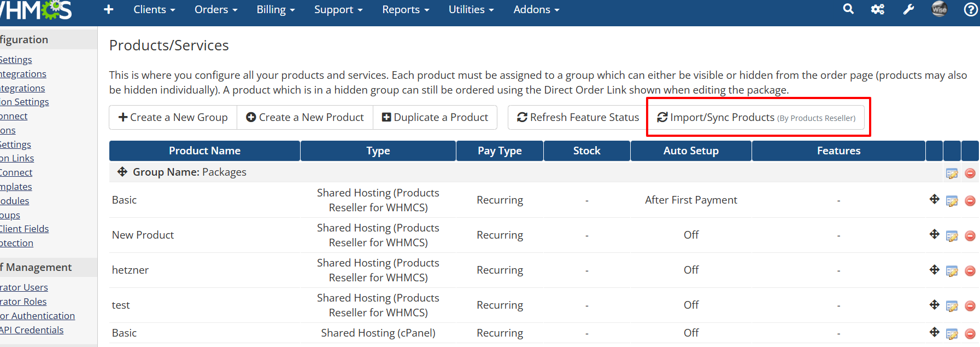Click the wrench configuration icon

click(908, 9)
